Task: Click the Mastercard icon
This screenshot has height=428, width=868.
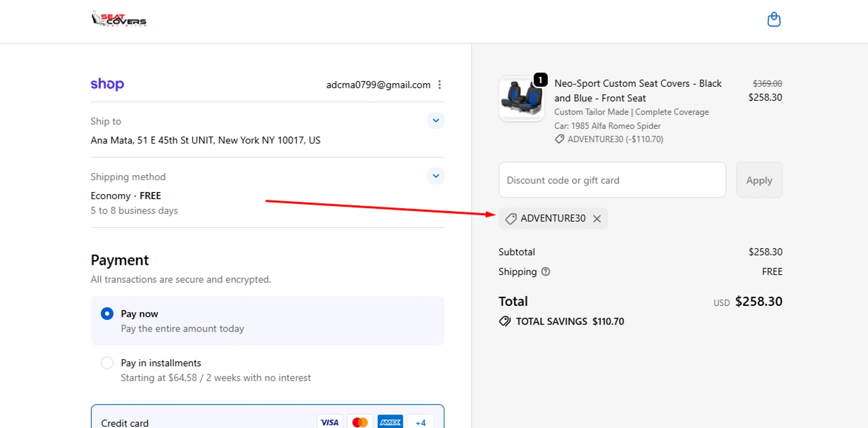Action: (360, 422)
